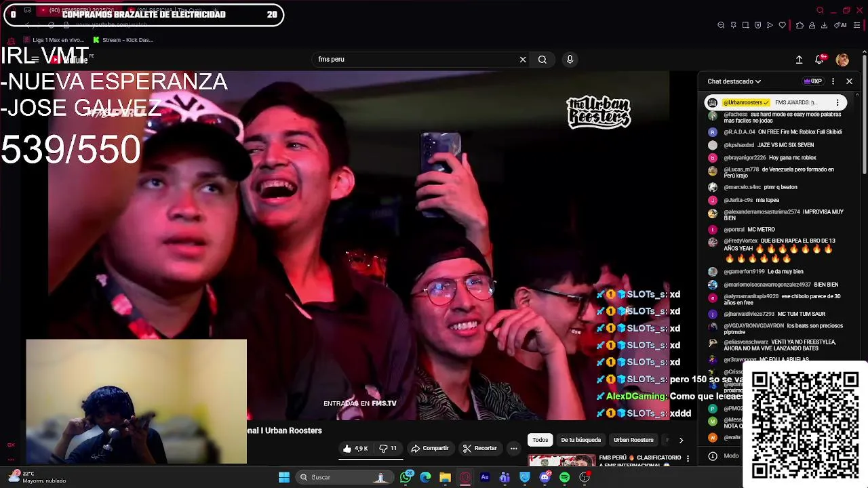This screenshot has height=488, width=868.
Task: Open the FMS PERÚ CLASIFICATORIO recommended video thumbnail
Action: tap(562, 462)
